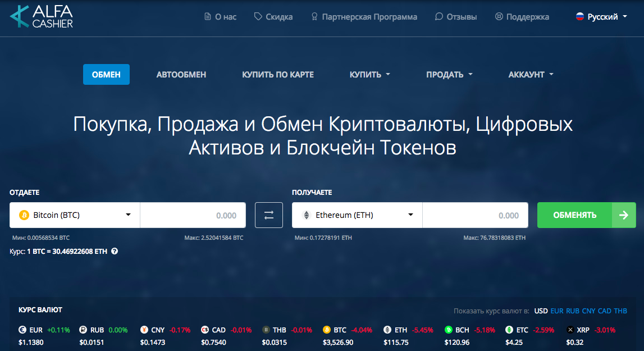Click the Alfa Cashier logo
The width and height of the screenshot is (644, 351).
42,16
